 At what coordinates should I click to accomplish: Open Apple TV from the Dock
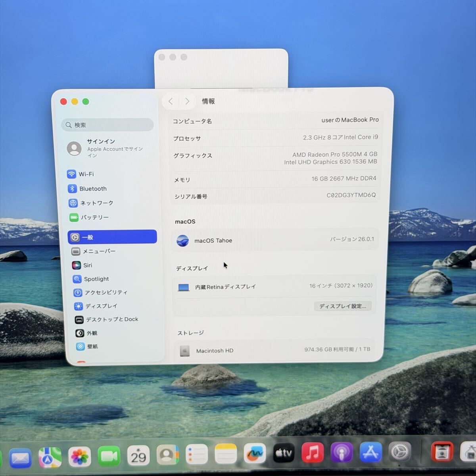(x=284, y=453)
